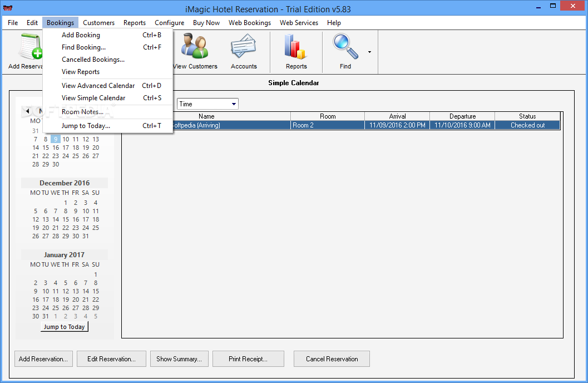
Task: Select November 20 in the calendar
Action: coord(96,148)
